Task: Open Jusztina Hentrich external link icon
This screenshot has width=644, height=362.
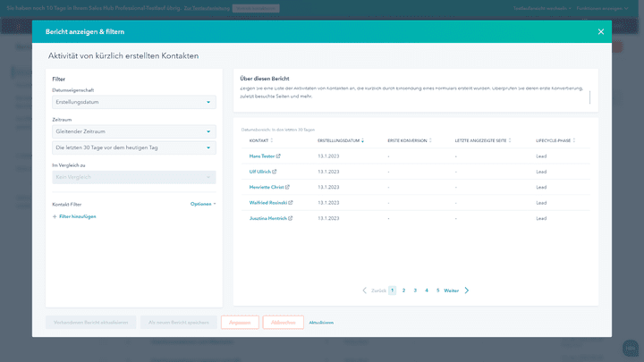Action: pos(290,218)
